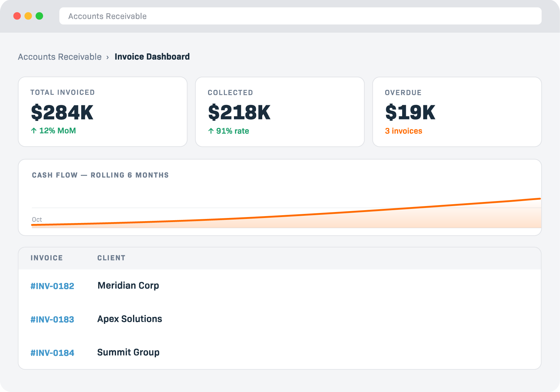Close the window with the red button
560x392 pixels.
[17, 16]
